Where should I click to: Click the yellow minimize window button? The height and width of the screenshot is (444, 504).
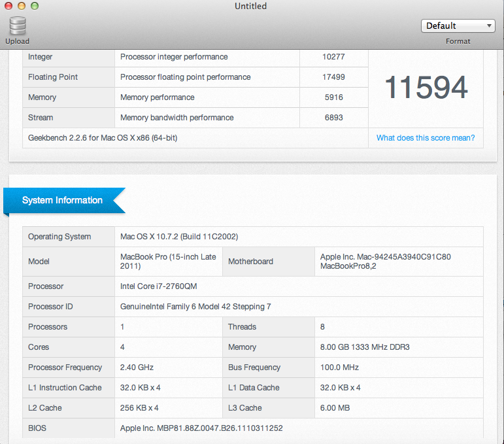click(22, 6)
